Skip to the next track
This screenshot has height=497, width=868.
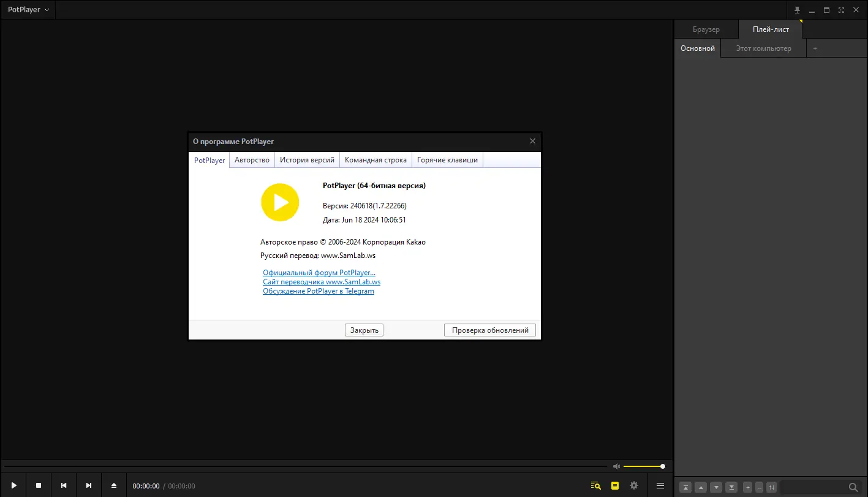(x=89, y=485)
